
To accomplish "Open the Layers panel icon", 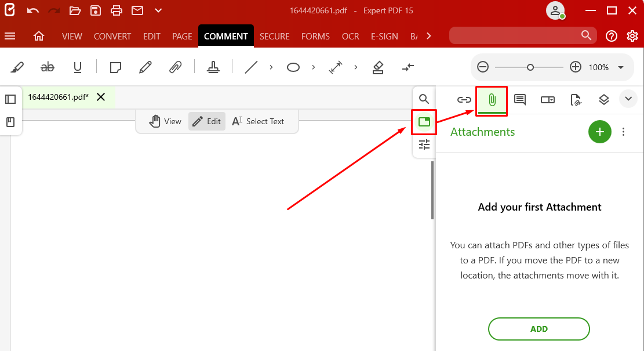I will click(x=603, y=100).
